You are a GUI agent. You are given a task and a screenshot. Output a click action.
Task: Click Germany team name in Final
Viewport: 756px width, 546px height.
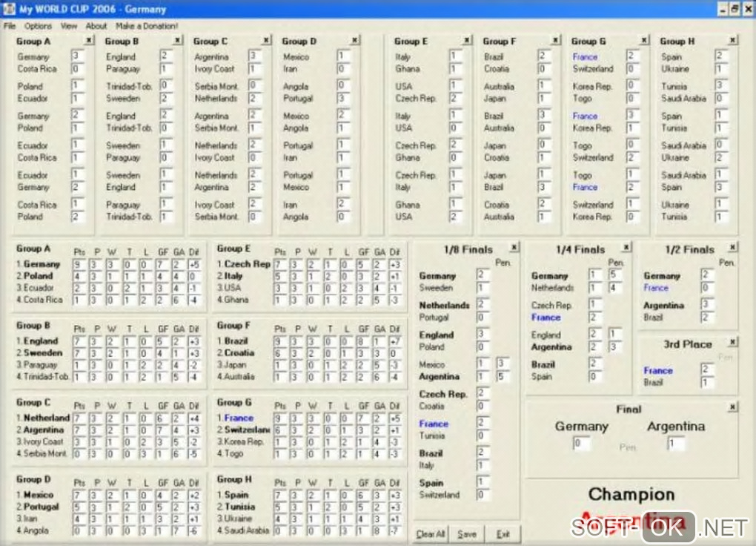(582, 427)
